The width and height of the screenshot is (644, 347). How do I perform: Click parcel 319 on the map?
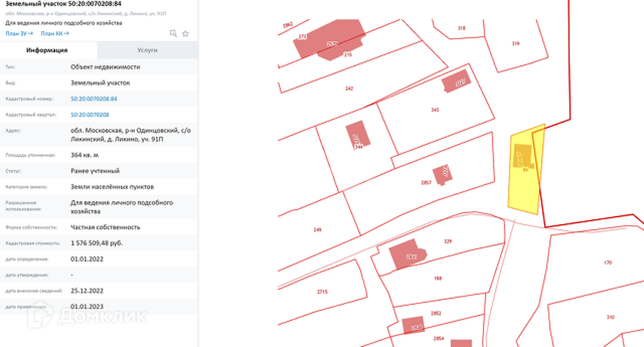(515, 43)
